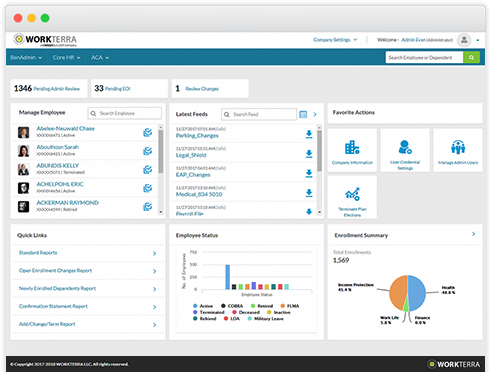Open the BenAdmin menu

[26, 57]
